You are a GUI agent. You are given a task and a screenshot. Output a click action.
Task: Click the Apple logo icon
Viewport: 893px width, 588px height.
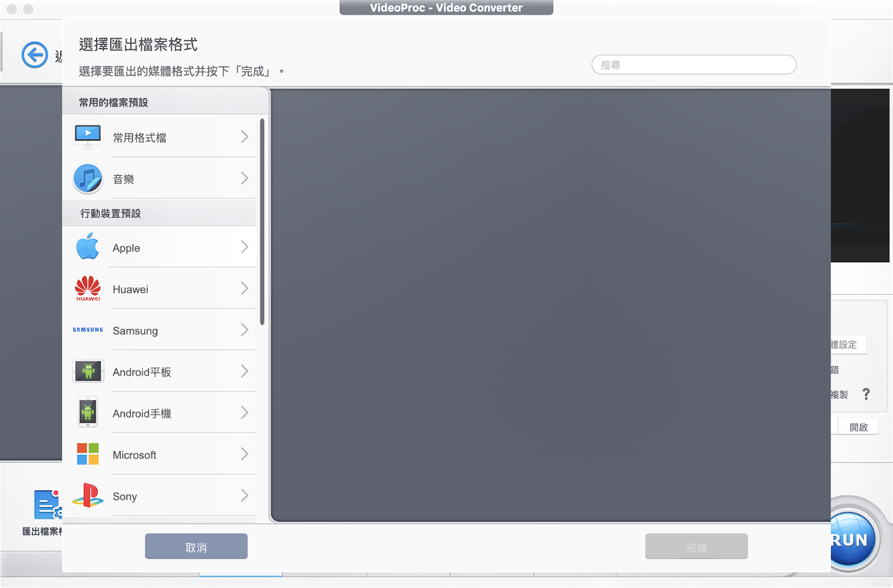click(88, 247)
